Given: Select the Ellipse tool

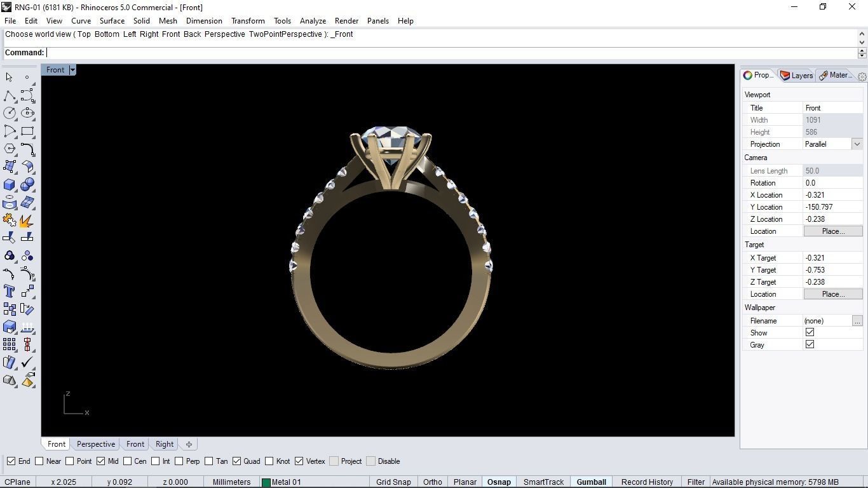Looking at the screenshot, I should click(x=27, y=113).
